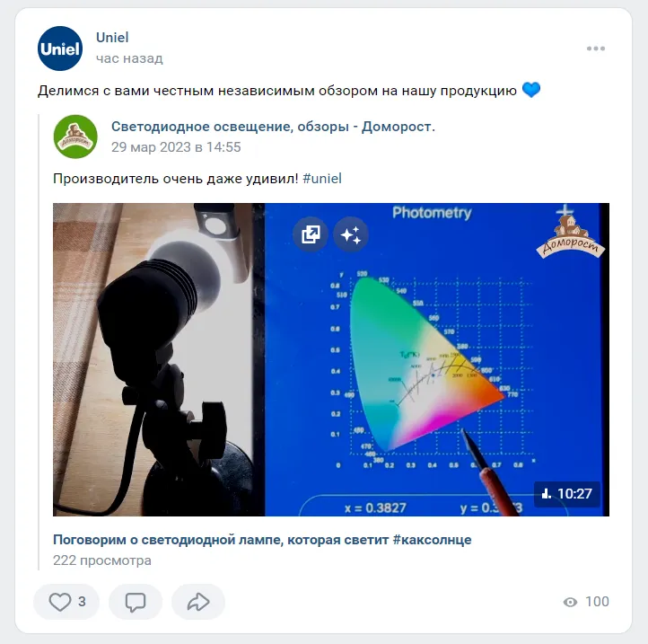Click the #uniel hashtag
Viewport: 648px width, 644px height.
click(x=322, y=179)
